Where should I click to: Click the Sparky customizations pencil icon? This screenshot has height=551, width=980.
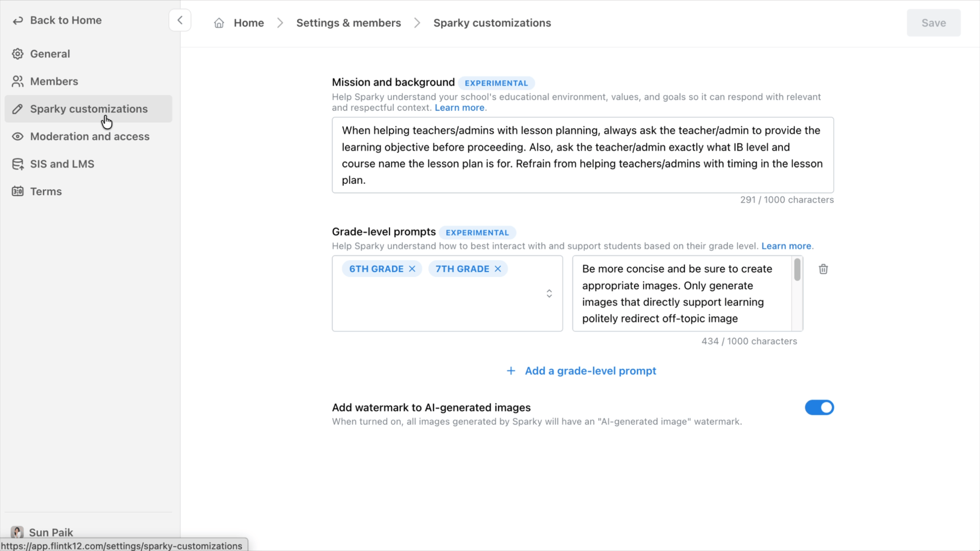[x=18, y=109]
